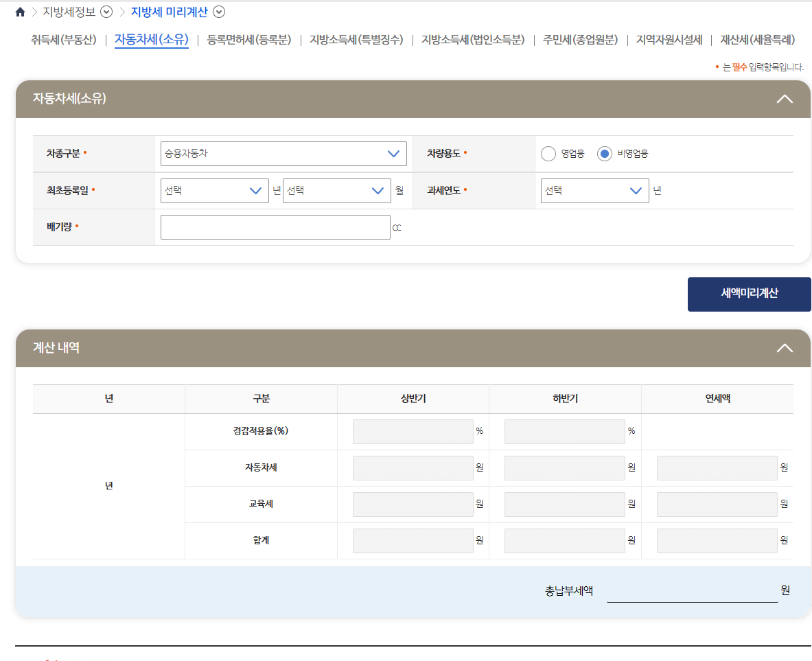Click the 차량용도 label

443,153
